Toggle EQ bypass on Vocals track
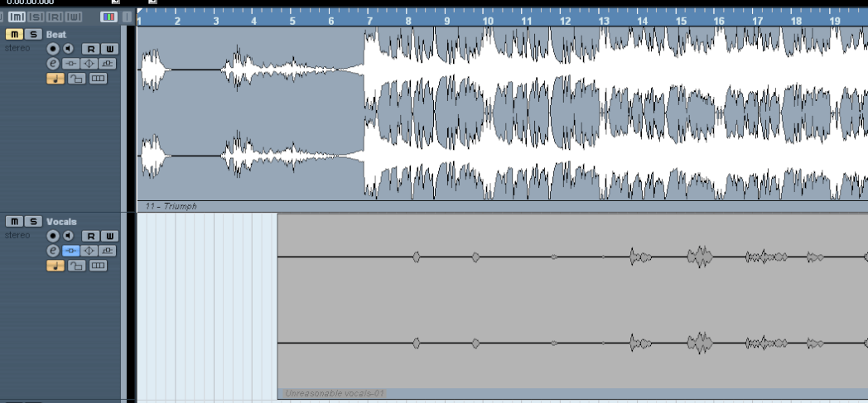The width and height of the screenshot is (868, 403). click(89, 251)
